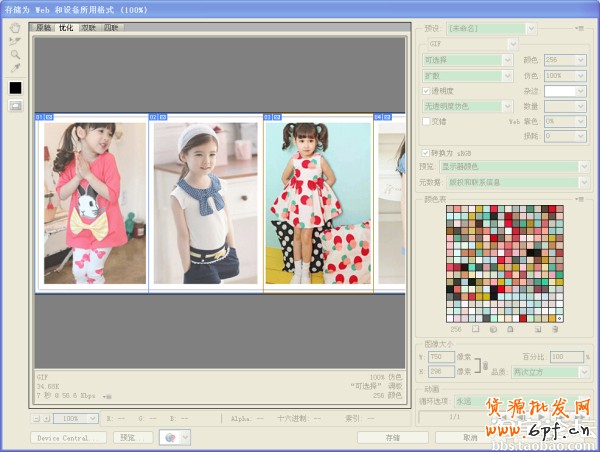Switch to the 原稿 original tab
Screen dimensions: 600x452
point(44,28)
